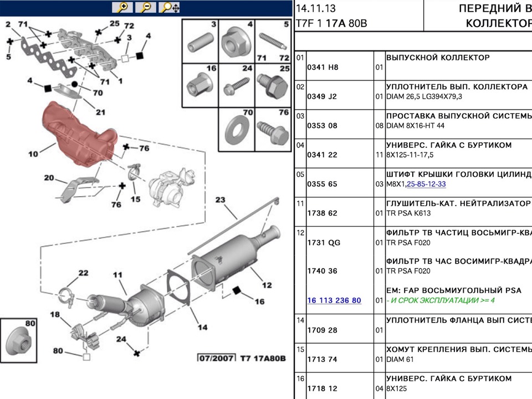Click callout number 12 by particulate filter
The image size is (532, 399).
point(267,285)
